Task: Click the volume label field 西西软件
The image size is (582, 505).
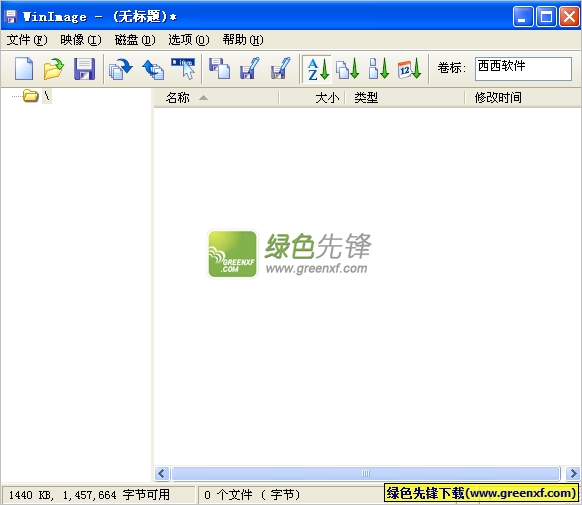Action: click(523, 68)
